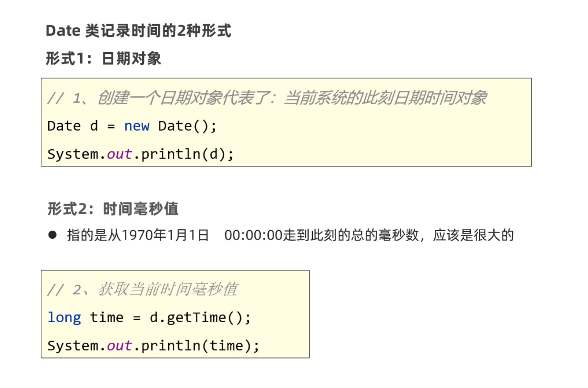Click "Date d" declaration text
Image resolution: width=588 pixels, height=388 pixels.
point(73,126)
